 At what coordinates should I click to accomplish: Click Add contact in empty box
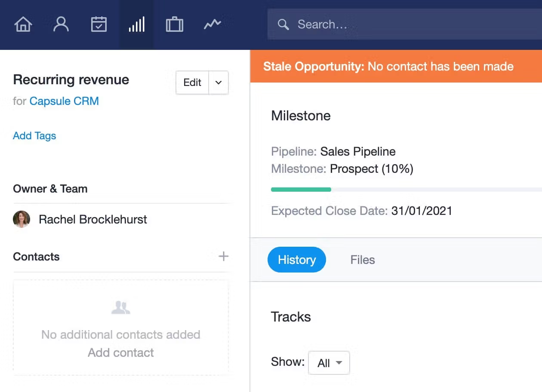(x=121, y=352)
